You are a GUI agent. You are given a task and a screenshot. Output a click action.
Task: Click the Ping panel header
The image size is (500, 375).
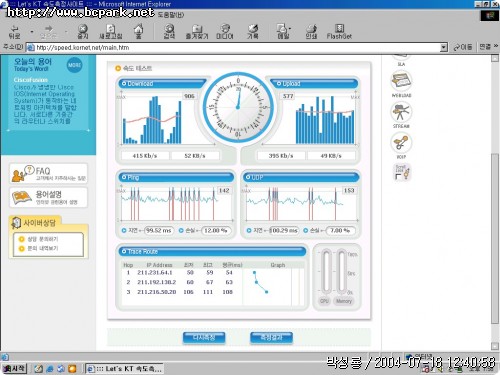click(x=177, y=177)
